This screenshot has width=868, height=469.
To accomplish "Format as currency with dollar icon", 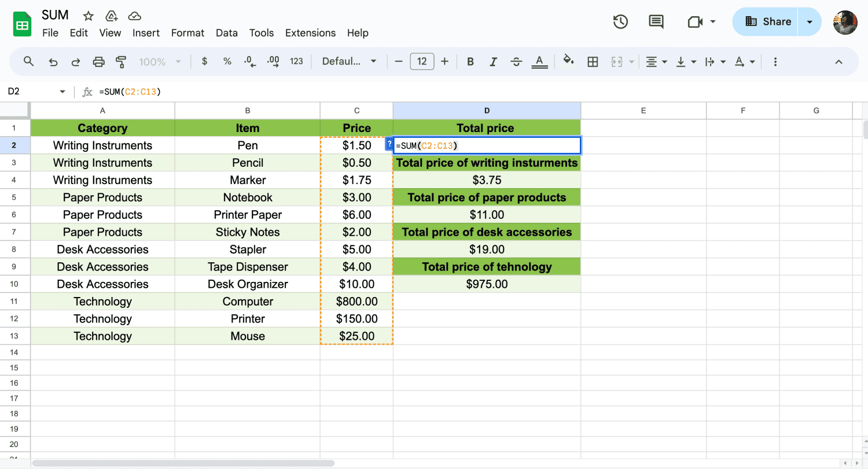I will coord(204,61).
